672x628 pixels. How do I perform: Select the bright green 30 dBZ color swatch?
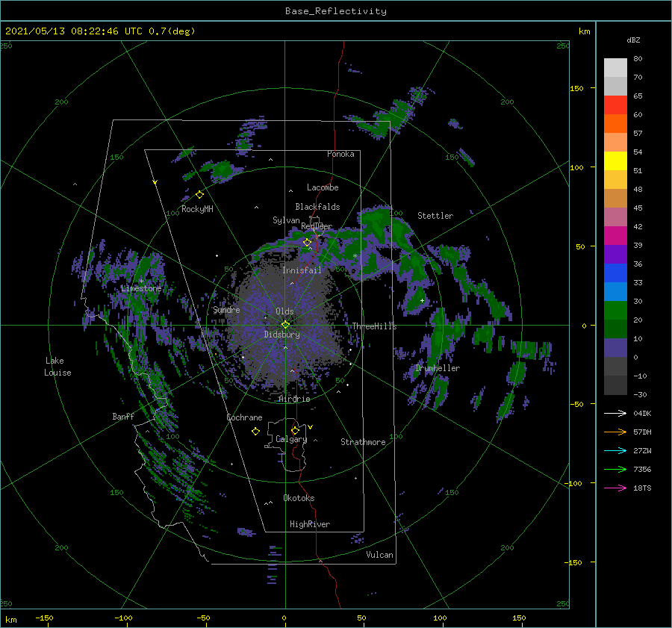pos(615,310)
